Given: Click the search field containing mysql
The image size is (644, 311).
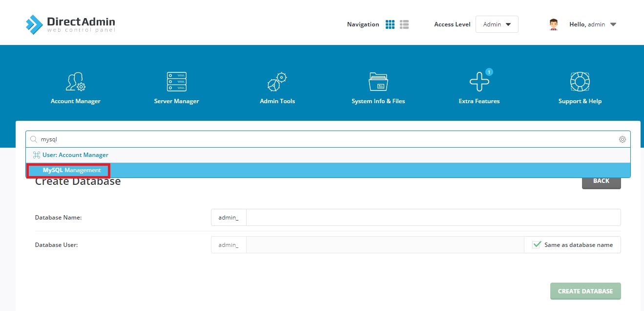Looking at the screenshot, I should coord(328,139).
